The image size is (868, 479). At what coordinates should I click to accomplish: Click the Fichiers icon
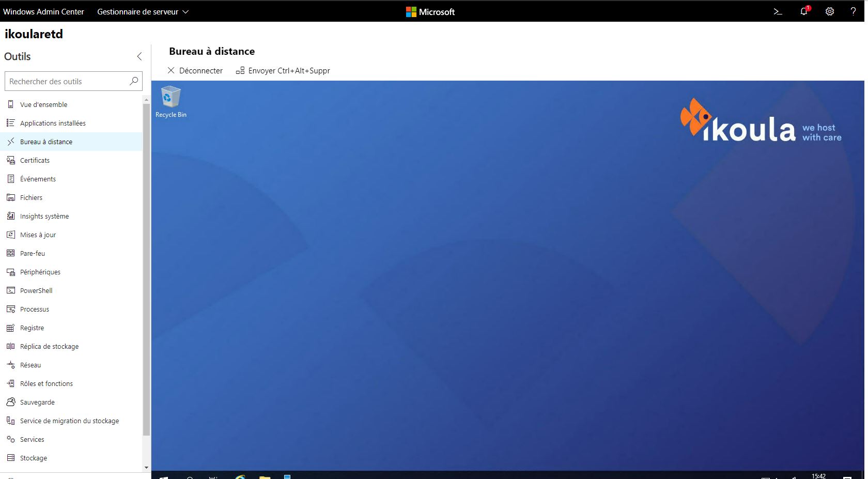click(x=10, y=197)
